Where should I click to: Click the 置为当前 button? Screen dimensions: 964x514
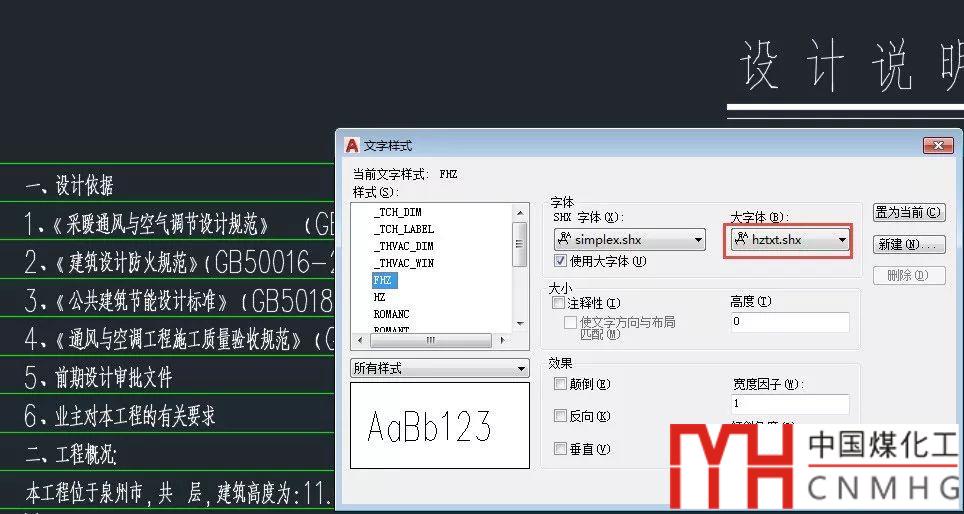(908, 212)
